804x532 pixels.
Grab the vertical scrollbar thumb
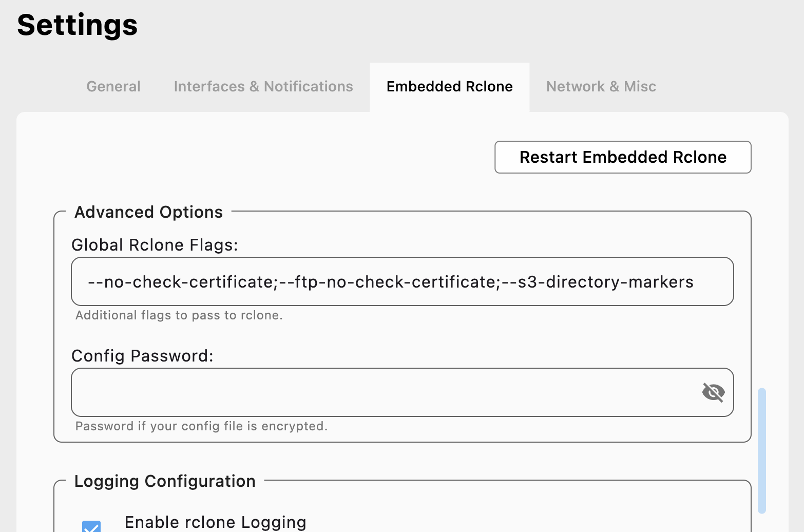point(762,450)
